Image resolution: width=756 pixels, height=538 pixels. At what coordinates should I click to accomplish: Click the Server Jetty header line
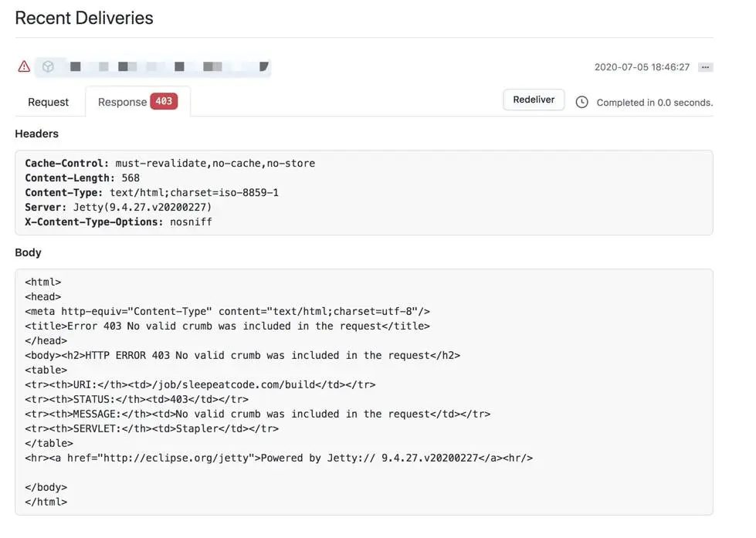click(x=118, y=208)
